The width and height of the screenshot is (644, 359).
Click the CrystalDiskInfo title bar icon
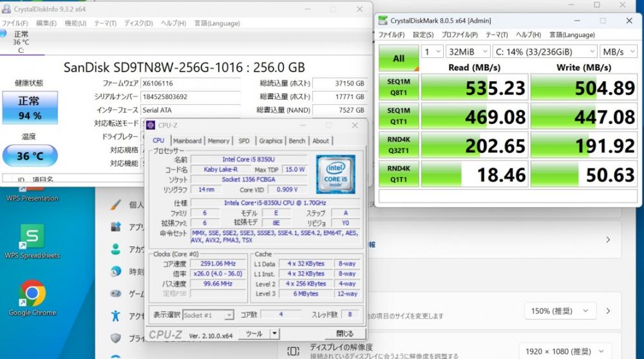point(6,8)
